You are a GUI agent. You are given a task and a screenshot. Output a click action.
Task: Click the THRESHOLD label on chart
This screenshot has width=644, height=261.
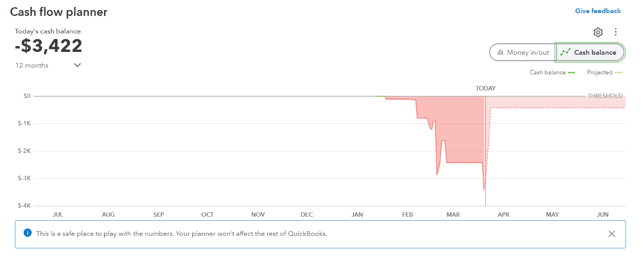pos(605,96)
